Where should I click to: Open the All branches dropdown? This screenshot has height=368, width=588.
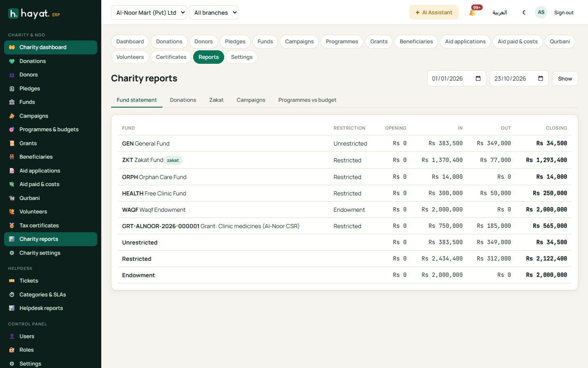[x=214, y=13]
